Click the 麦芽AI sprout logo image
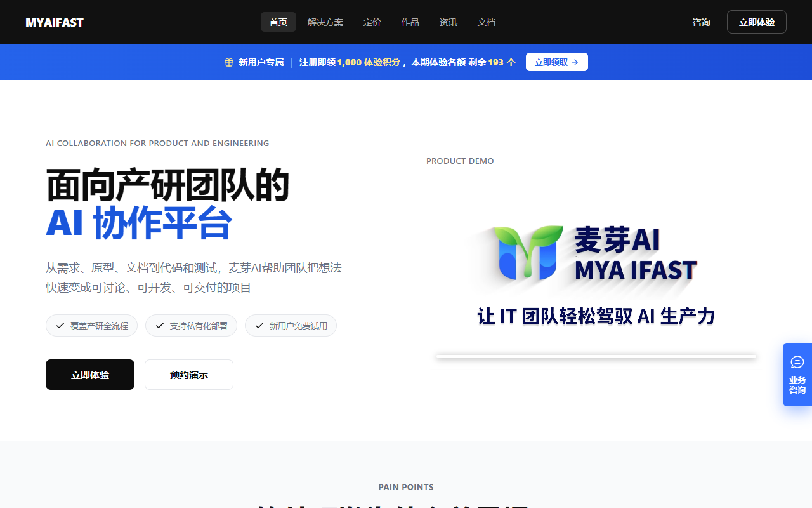Image resolution: width=812 pixels, height=508 pixels. (528, 253)
